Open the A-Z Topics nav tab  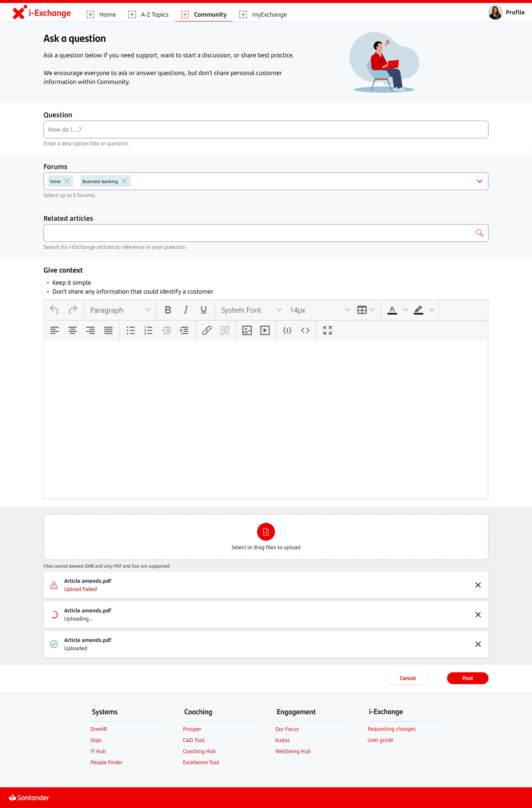click(x=148, y=14)
